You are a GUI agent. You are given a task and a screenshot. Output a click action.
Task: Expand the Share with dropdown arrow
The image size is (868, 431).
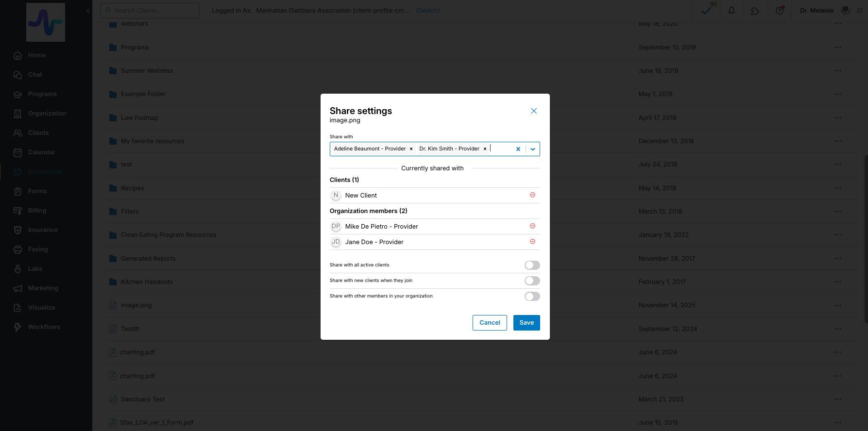pyautogui.click(x=533, y=149)
